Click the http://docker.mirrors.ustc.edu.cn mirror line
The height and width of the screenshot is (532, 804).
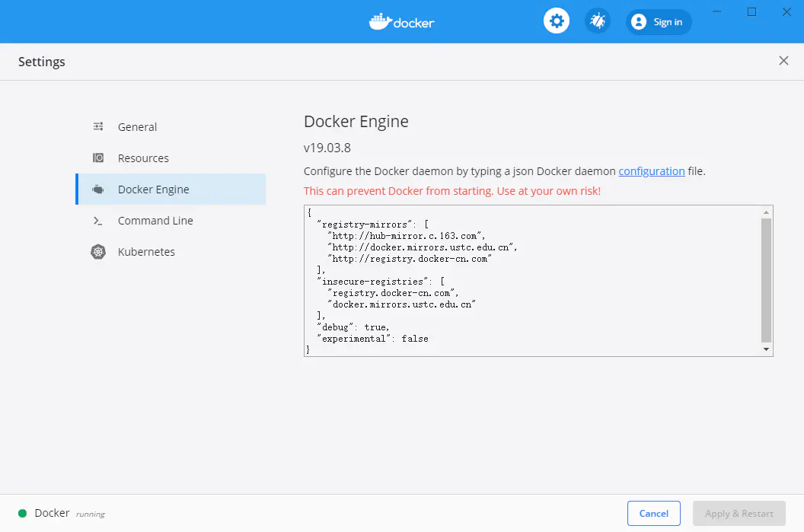[422, 247]
